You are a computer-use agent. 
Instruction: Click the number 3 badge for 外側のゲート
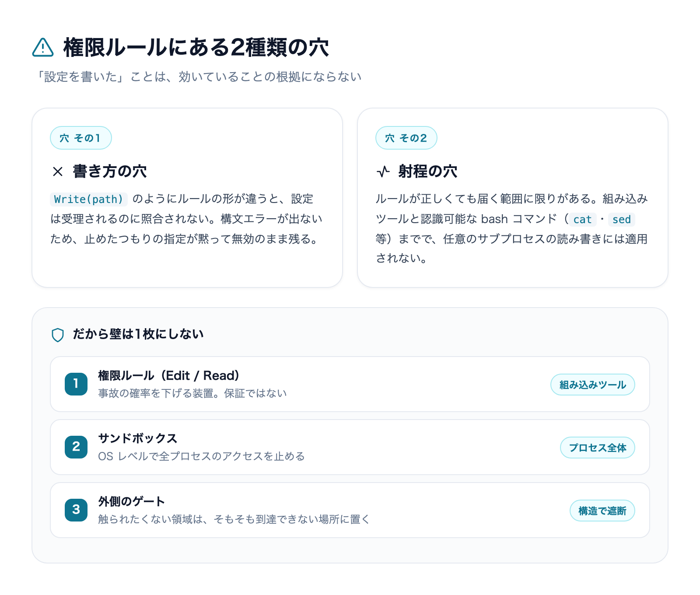[76, 510]
